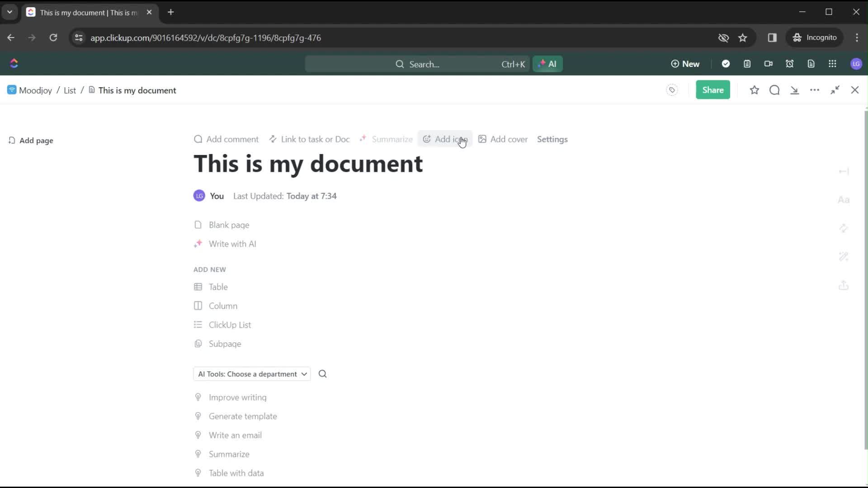
Task: Click the Improve writing AI tool
Action: coord(237,398)
